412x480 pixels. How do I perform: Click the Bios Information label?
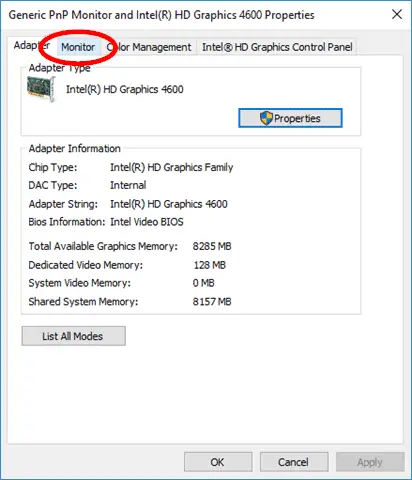pyautogui.click(x=67, y=222)
